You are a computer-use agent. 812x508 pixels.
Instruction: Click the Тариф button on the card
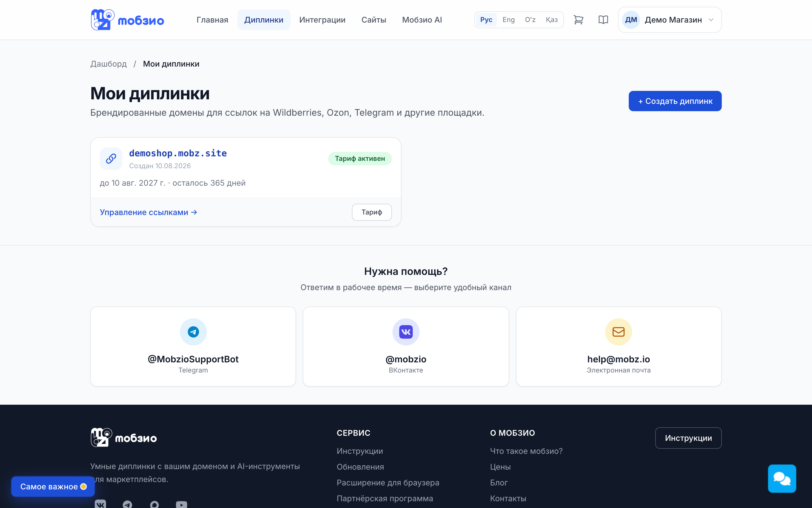click(371, 212)
